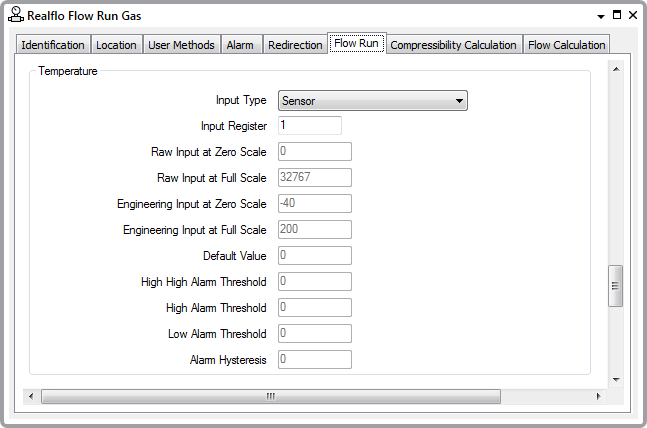Screen dimensions: 647x428
Task: Maximize the Realflo Flow Run Gas window
Action: click(617, 15)
